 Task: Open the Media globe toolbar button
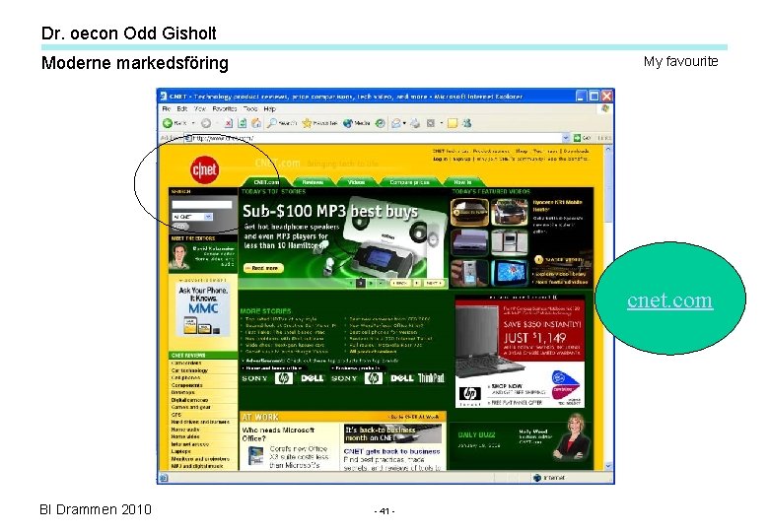tap(356, 123)
